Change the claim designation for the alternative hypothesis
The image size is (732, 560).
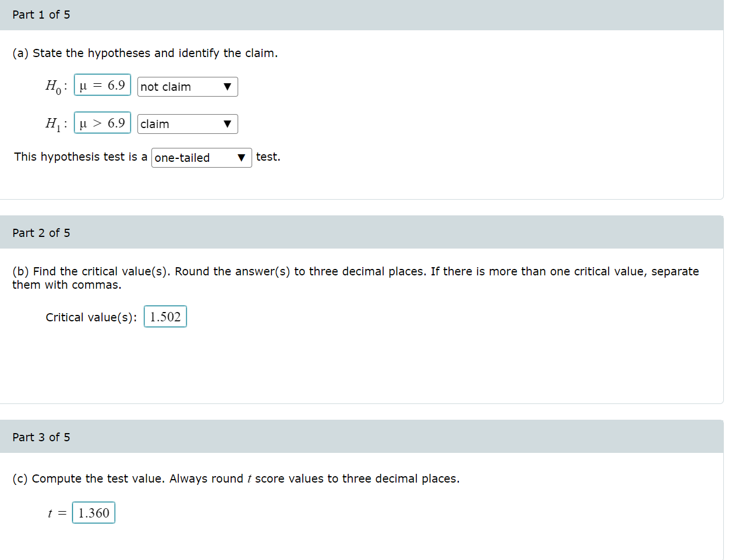click(186, 123)
